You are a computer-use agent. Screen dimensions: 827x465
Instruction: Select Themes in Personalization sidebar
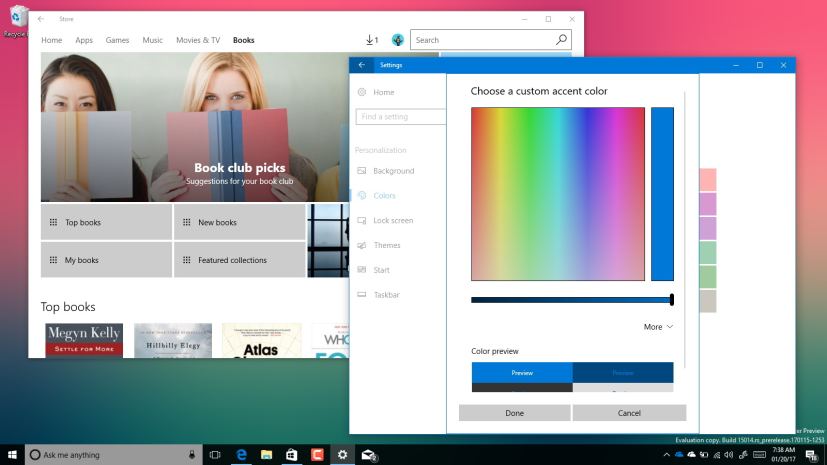(387, 245)
